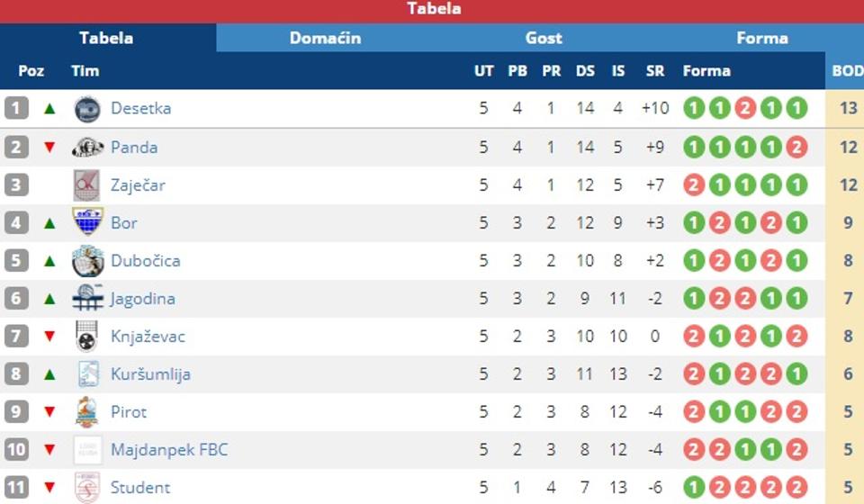The image size is (864, 504).
Task: Click the Dubočica club logo
Action: (87, 261)
